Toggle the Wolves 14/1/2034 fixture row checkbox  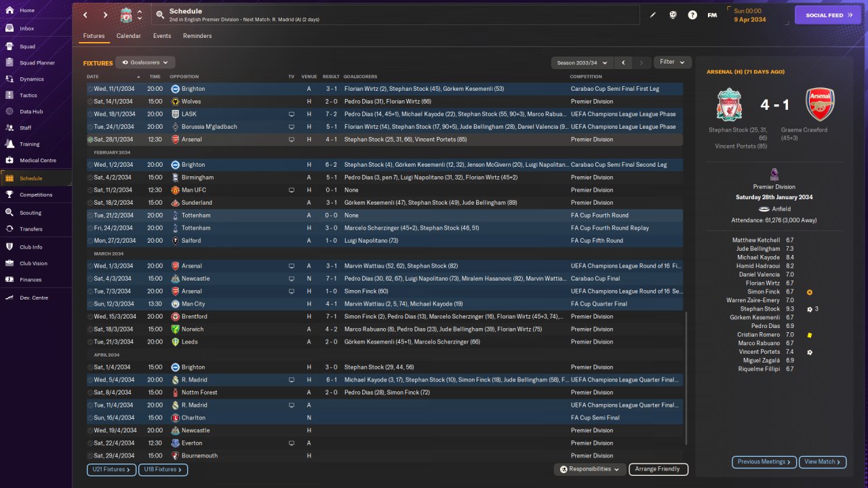coord(90,102)
